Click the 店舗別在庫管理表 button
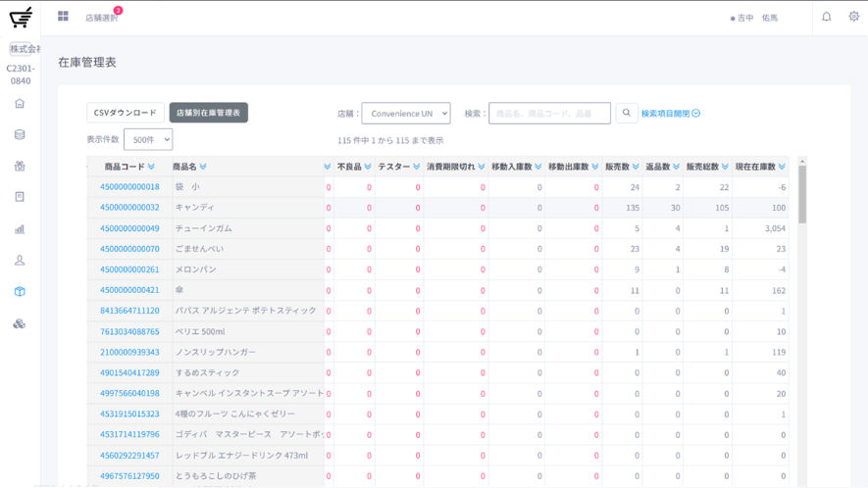The image size is (868, 488). point(208,114)
